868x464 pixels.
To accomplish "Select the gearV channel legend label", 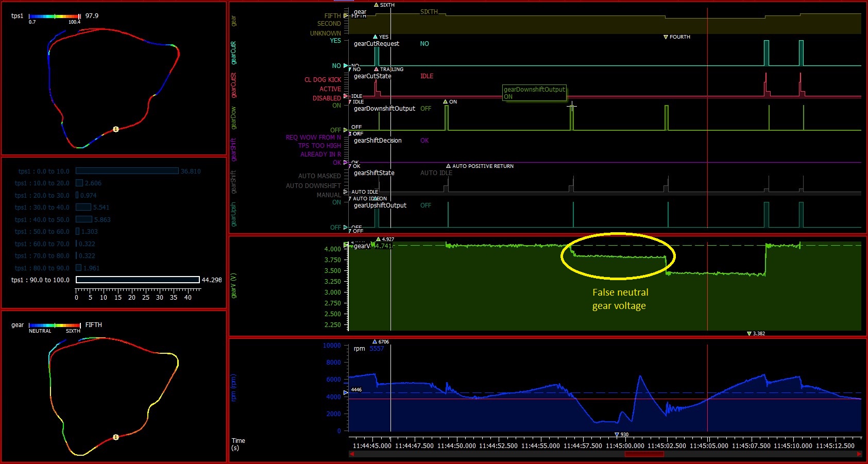I will [x=362, y=246].
